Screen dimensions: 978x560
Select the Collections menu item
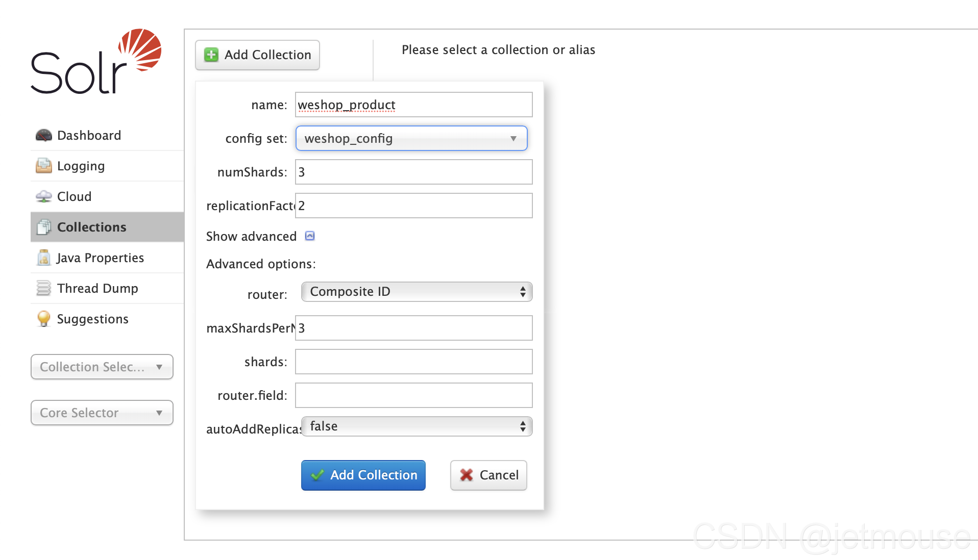coord(107,227)
